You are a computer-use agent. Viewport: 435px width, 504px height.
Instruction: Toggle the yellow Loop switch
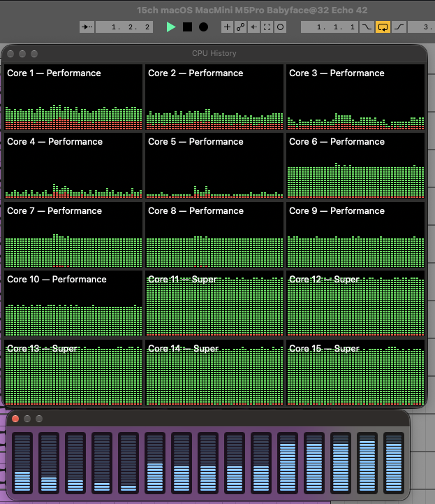pos(383,27)
